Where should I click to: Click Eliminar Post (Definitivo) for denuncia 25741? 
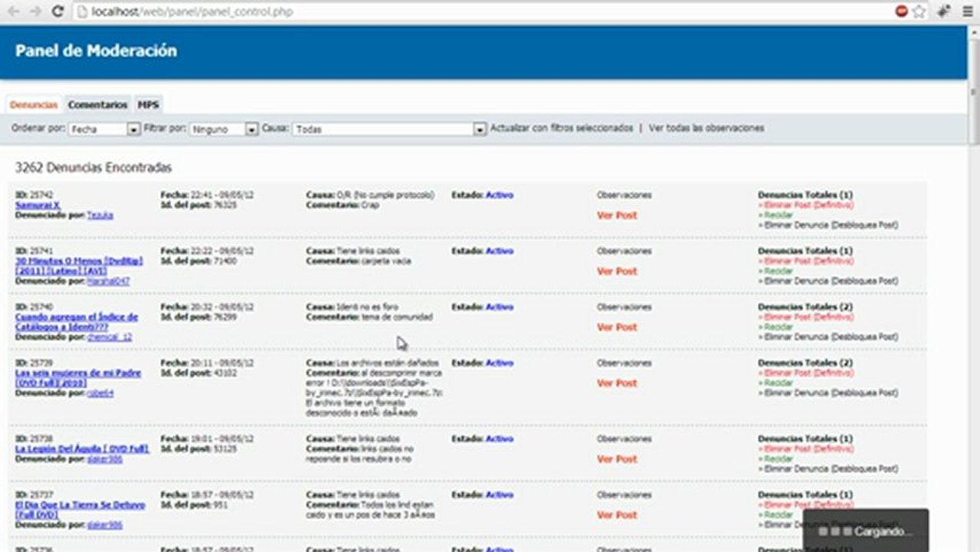[x=808, y=261]
